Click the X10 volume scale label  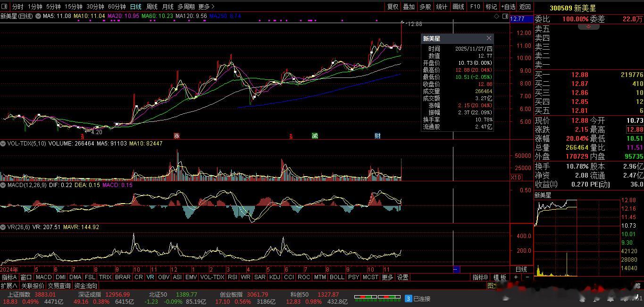(516, 177)
